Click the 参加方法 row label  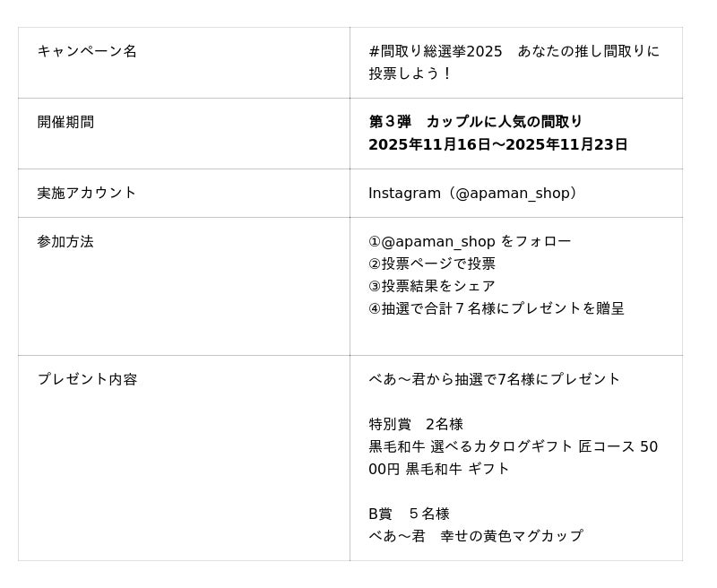[x=65, y=241]
